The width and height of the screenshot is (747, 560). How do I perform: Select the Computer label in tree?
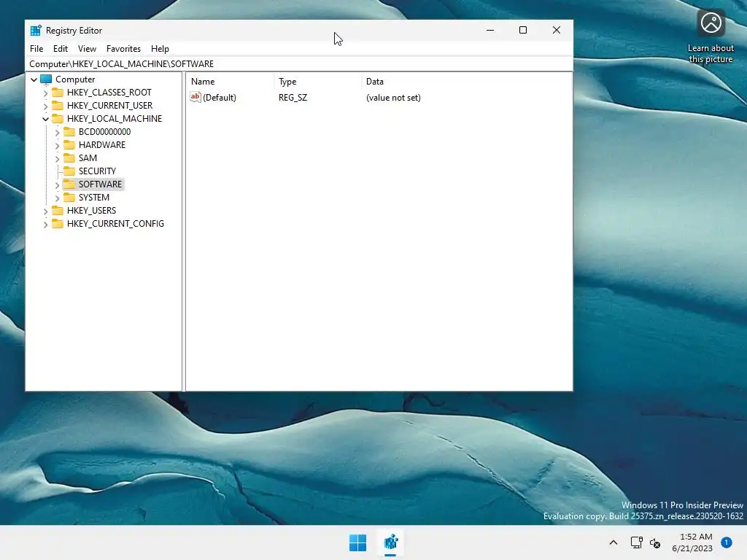tap(75, 79)
